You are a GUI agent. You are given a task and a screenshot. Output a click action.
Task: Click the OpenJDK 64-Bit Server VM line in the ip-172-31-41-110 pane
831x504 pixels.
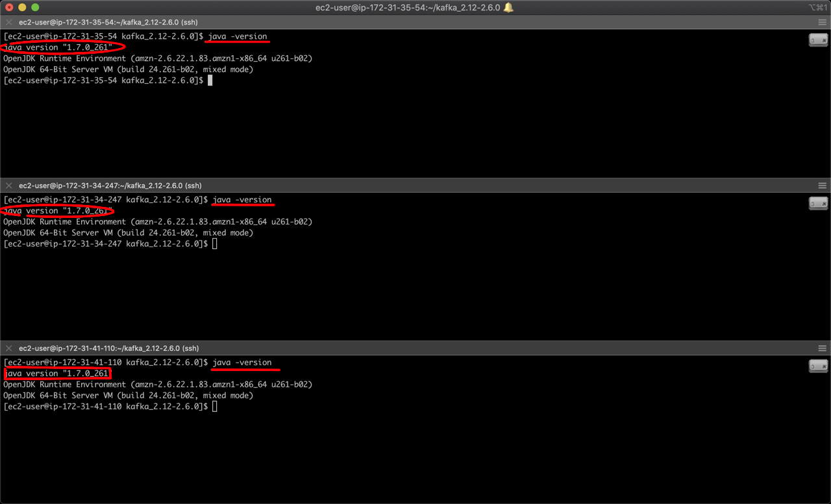click(x=129, y=396)
